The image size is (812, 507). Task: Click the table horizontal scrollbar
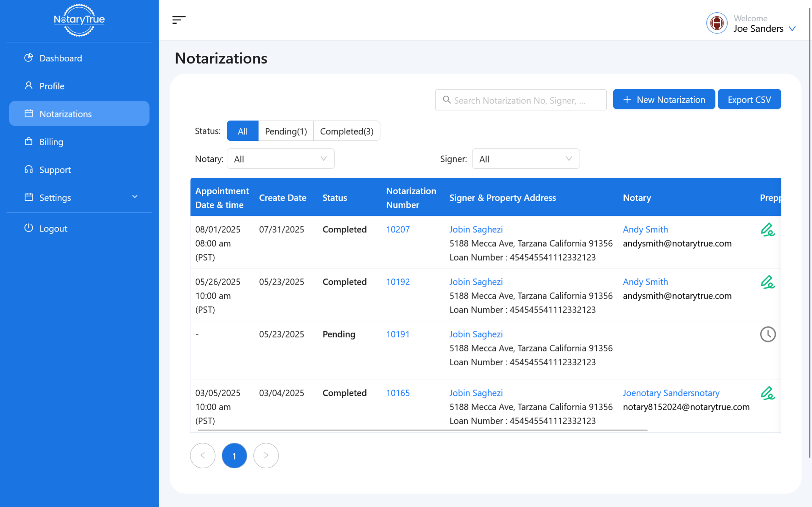pos(422,430)
